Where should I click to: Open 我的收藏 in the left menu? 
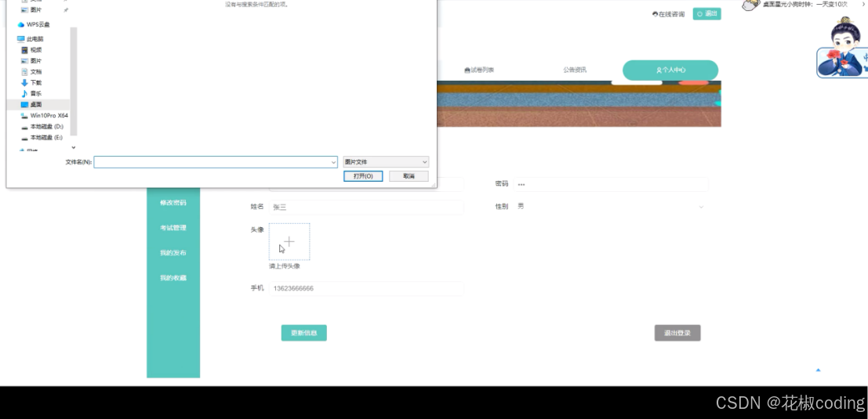click(173, 278)
